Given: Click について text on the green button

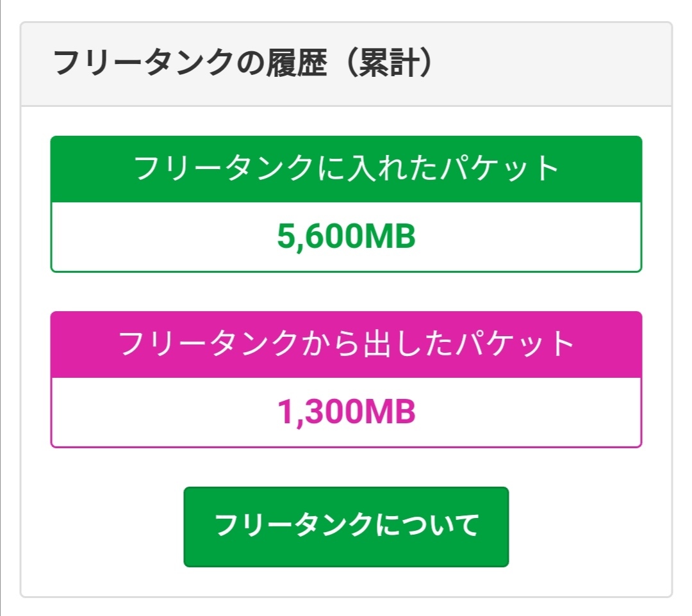Looking at the screenshot, I should pos(425,526).
